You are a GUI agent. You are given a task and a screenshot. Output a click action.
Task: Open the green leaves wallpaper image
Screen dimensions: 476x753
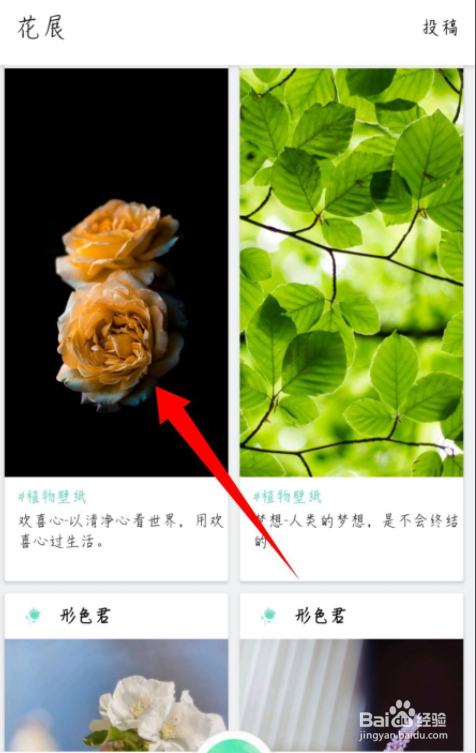tap(351, 272)
